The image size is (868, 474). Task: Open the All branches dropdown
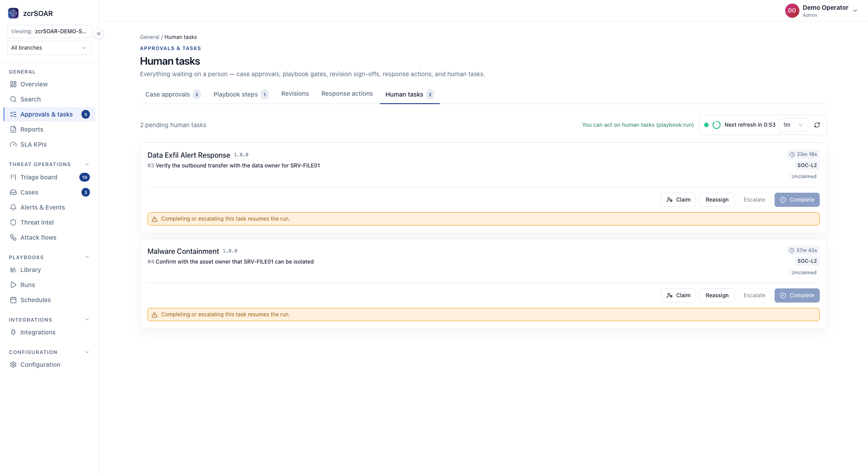pyautogui.click(x=49, y=48)
